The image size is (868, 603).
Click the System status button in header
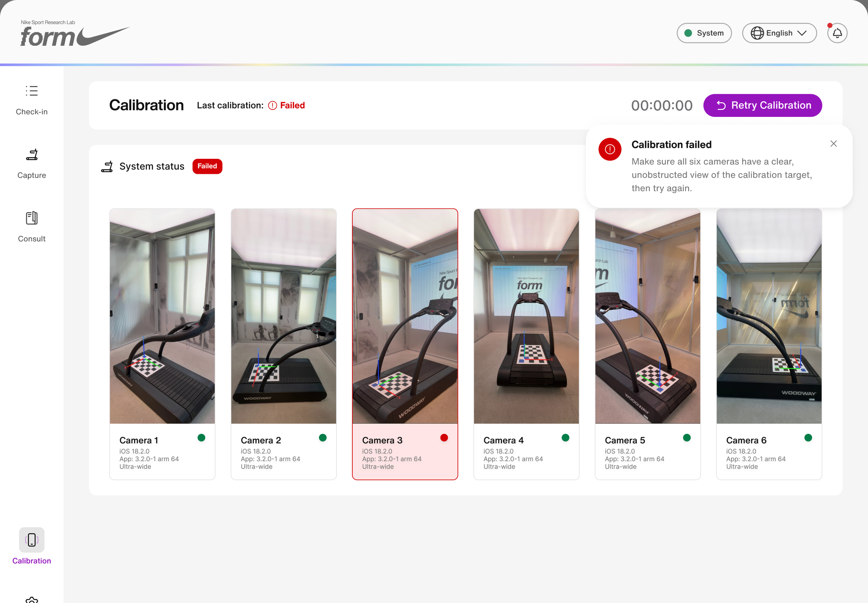tap(704, 33)
